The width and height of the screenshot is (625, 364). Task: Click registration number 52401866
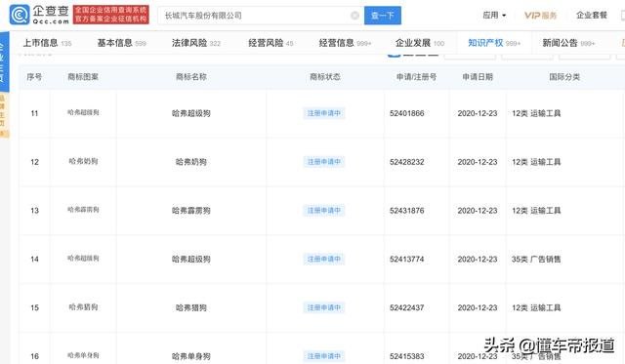pyautogui.click(x=407, y=113)
